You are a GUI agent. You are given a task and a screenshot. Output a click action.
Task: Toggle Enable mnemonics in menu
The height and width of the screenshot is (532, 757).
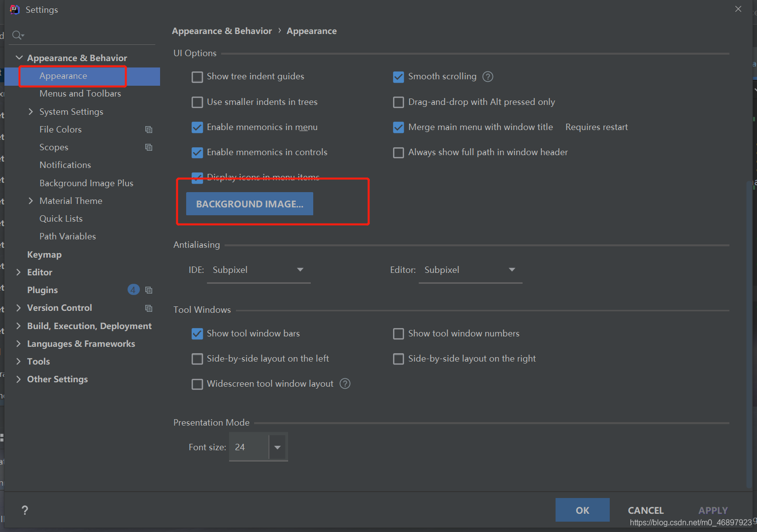[197, 127]
